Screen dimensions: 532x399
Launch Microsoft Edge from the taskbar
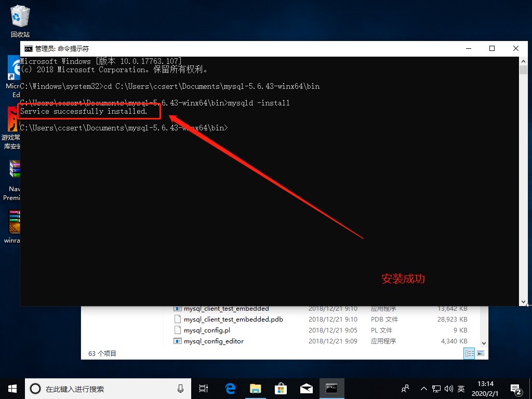(x=230, y=389)
